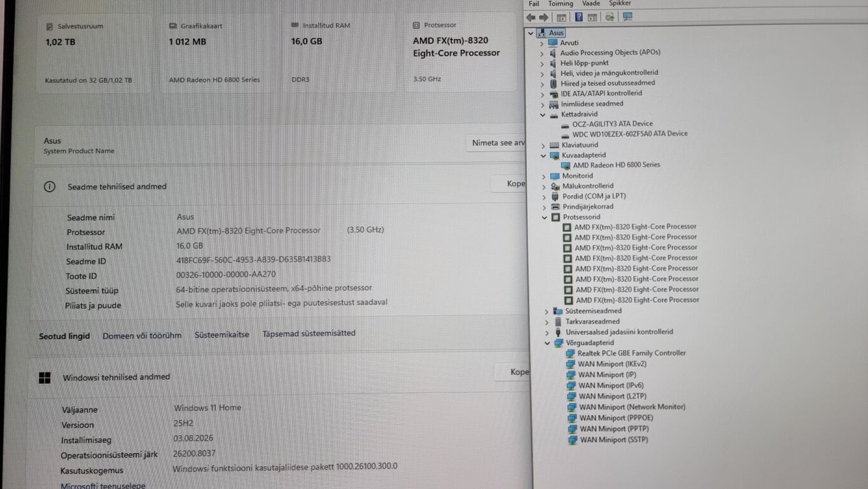Collapse the Võrguadapterid category
The height and width of the screenshot is (489, 868).
[x=547, y=343]
